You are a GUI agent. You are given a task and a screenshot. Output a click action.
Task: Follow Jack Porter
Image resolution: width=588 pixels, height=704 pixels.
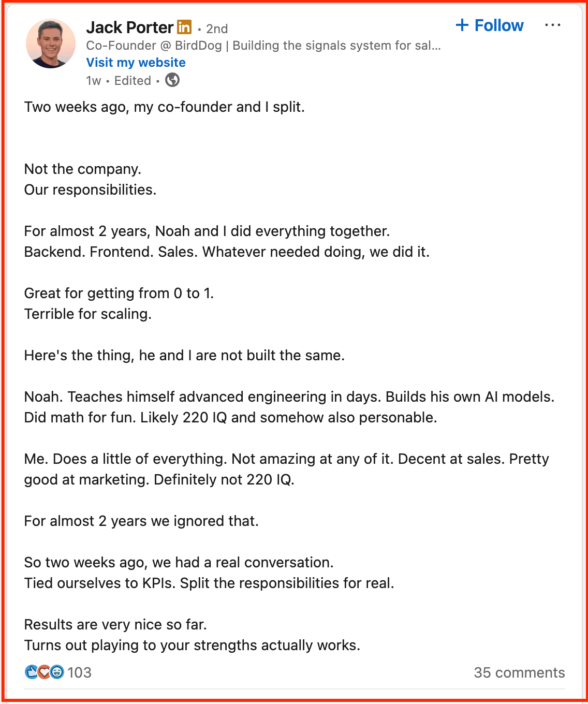click(x=490, y=25)
